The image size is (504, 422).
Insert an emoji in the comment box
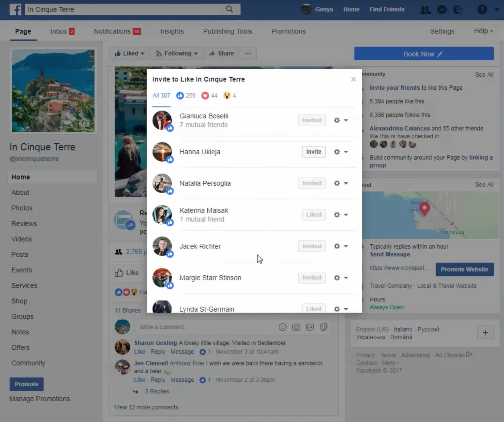[x=283, y=327]
